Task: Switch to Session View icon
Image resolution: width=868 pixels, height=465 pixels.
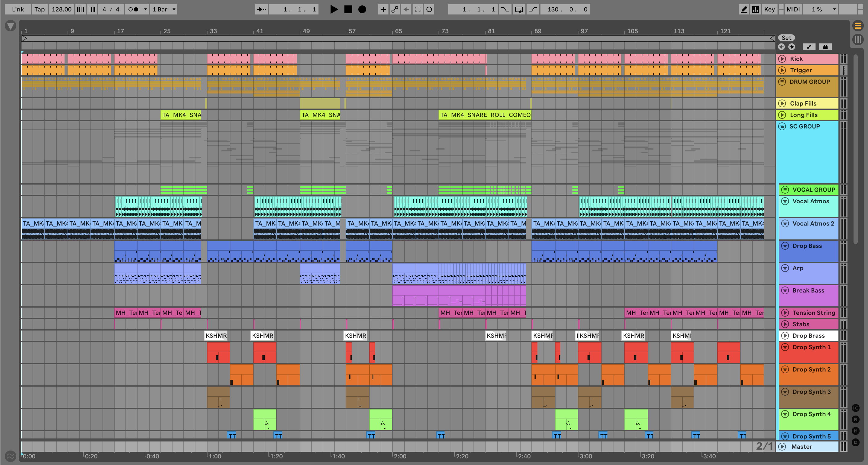Action: 858,40
